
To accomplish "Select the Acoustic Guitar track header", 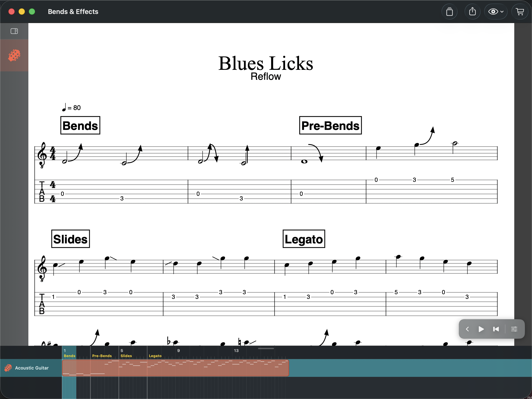I will [32, 368].
